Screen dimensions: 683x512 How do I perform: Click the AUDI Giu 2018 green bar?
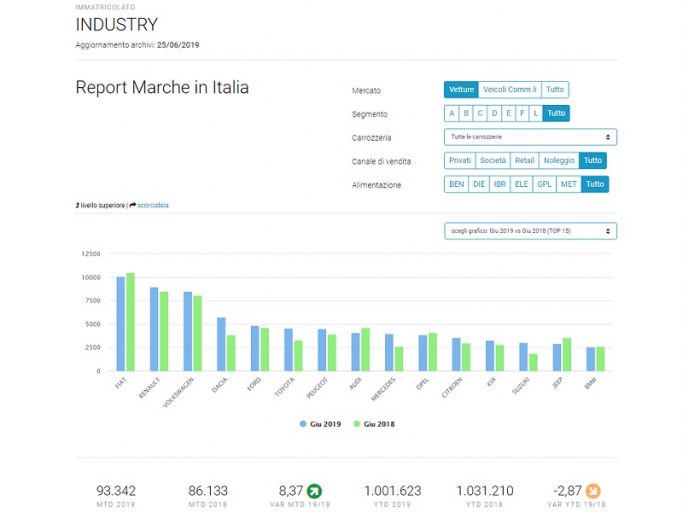(x=365, y=349)
